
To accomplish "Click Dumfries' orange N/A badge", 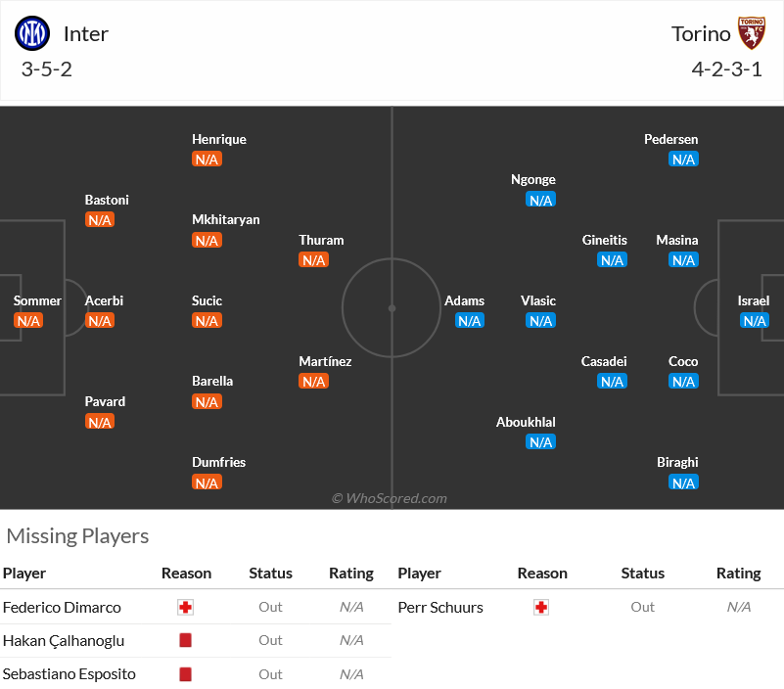I will [207, 482].
